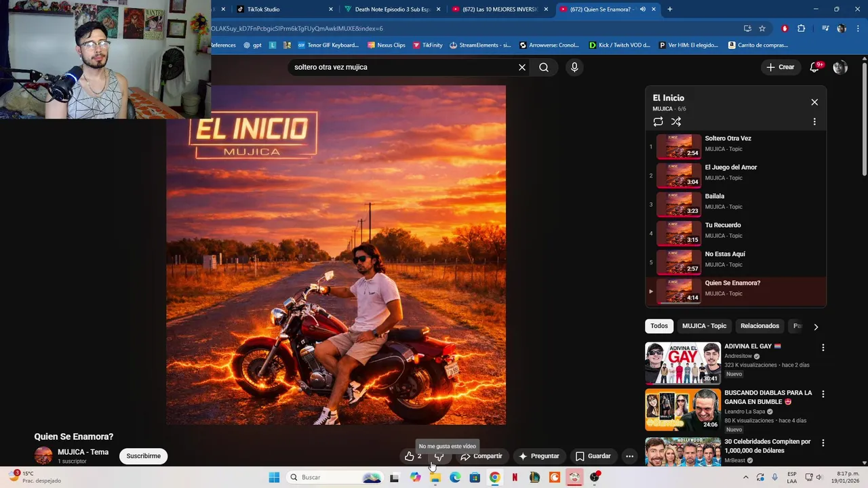
Task: Open Netflix from the taskbar
Action: tap(515, 477)
